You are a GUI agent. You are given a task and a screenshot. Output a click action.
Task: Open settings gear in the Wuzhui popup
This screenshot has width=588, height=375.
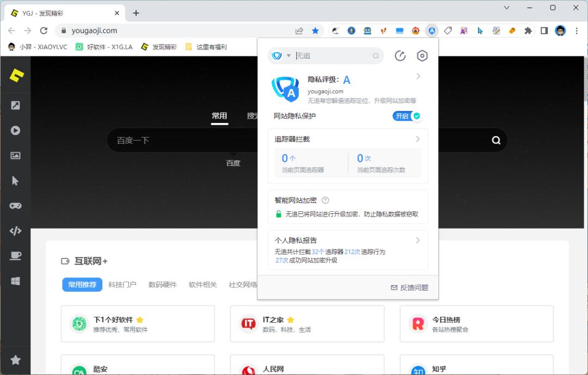(422, 55)
